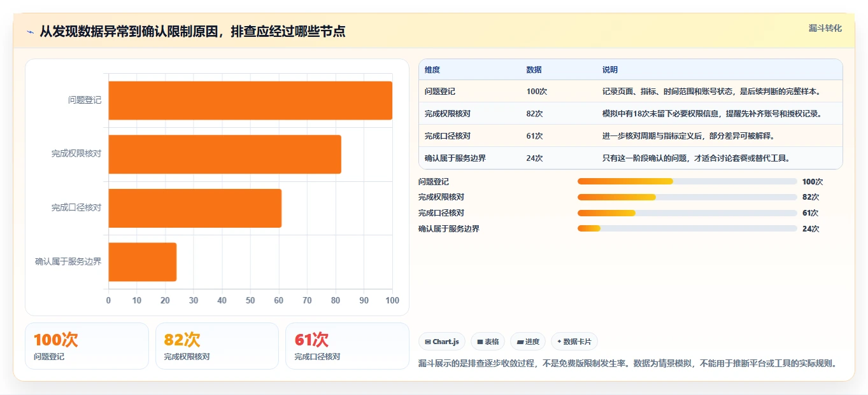Click the description starting 模拟中有18次
The image size is (868, 395).
point(713,114)
